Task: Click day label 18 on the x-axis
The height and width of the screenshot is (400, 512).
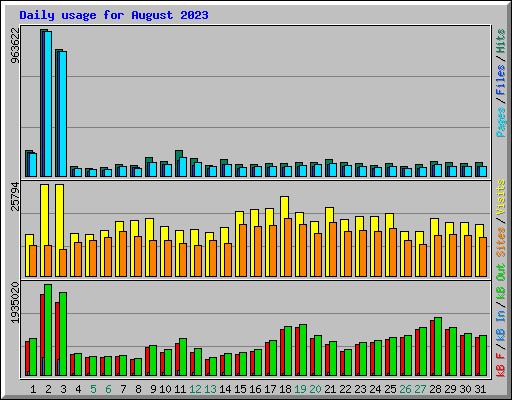Action: (285, 389)
